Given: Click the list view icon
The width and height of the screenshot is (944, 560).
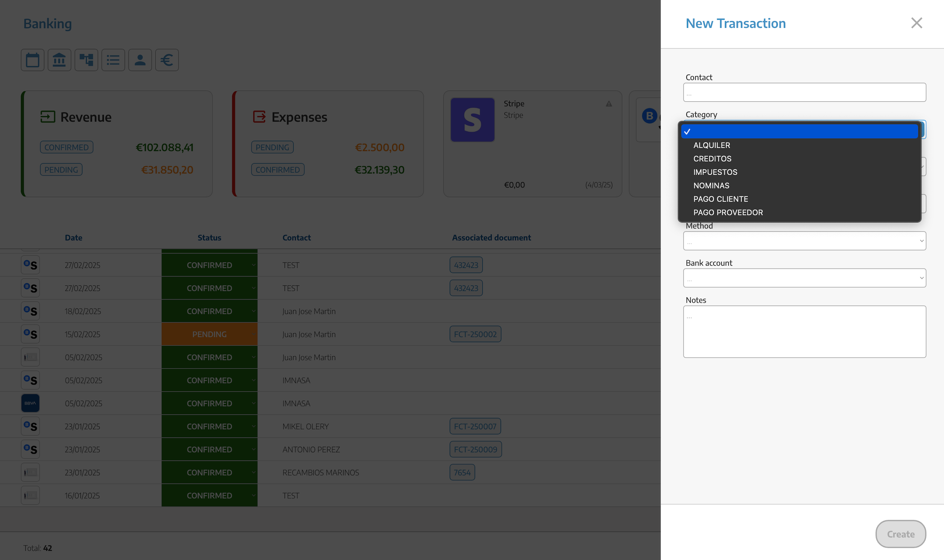Looking at the screenshot, I should tap(113, 60).
